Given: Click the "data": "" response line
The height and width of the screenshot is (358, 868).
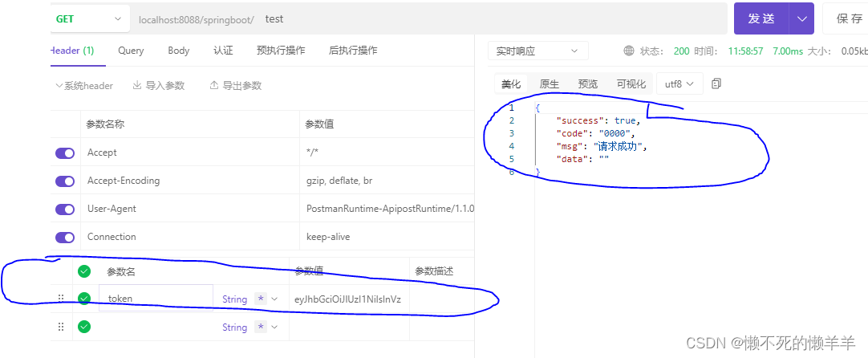Looking at the screenshot, I should 583,159.
